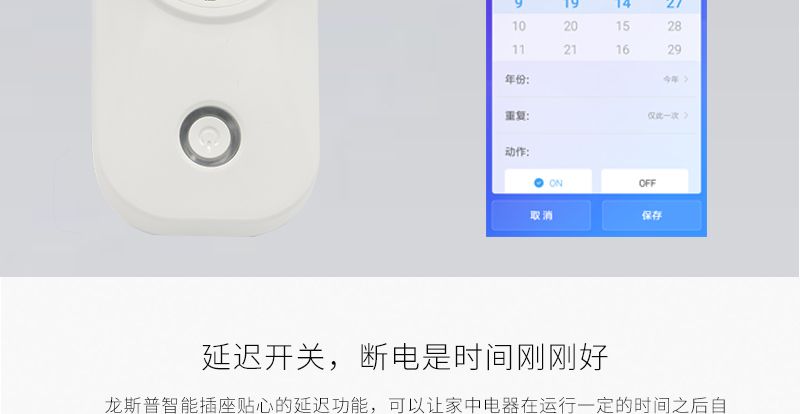The height and width of the screenshot is (414, 800).
Task: Open the 重复 repeat option chevron
Action: click(x=686, y=115)
